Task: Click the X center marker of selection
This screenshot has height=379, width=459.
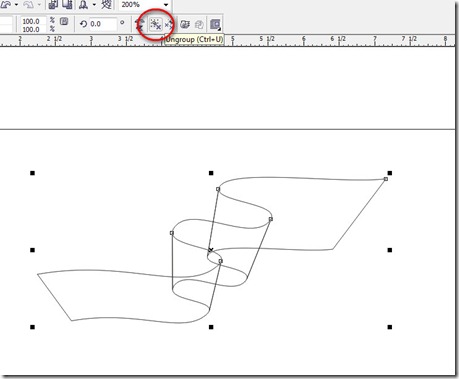Action: (x=211, y=250)
